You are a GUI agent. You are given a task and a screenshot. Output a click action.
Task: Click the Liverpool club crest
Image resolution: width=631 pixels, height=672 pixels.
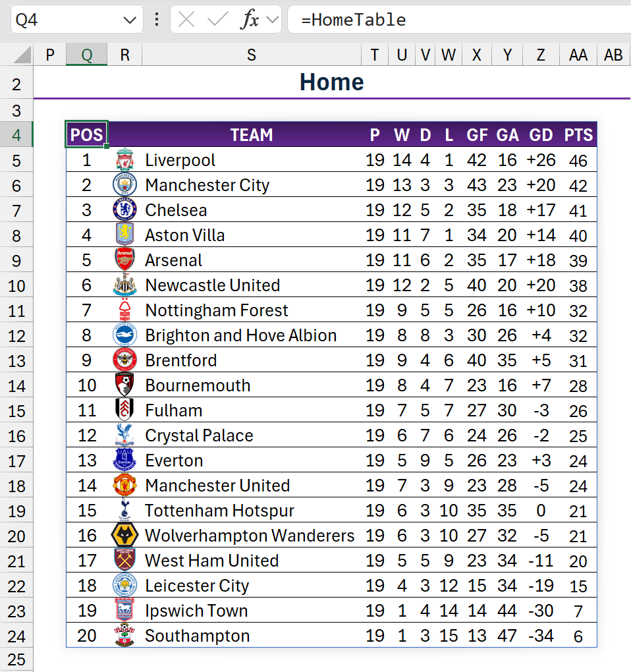[124, 160]
